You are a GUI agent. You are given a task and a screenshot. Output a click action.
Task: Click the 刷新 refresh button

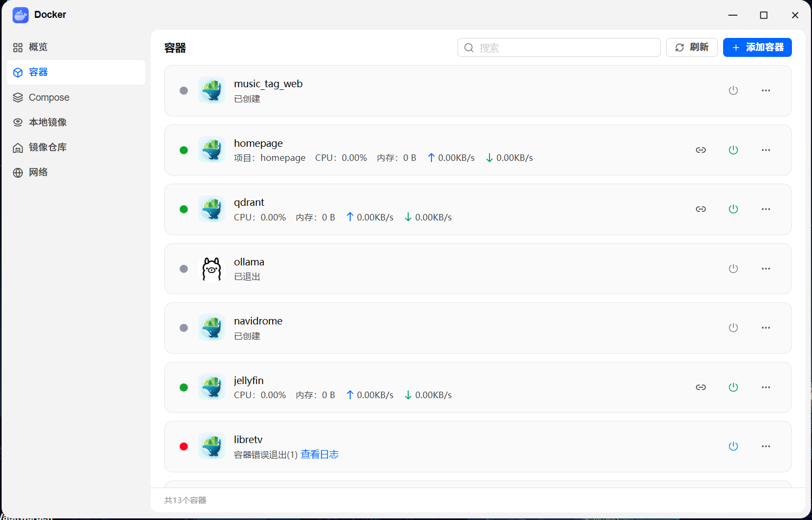click(x=692, y=48)
